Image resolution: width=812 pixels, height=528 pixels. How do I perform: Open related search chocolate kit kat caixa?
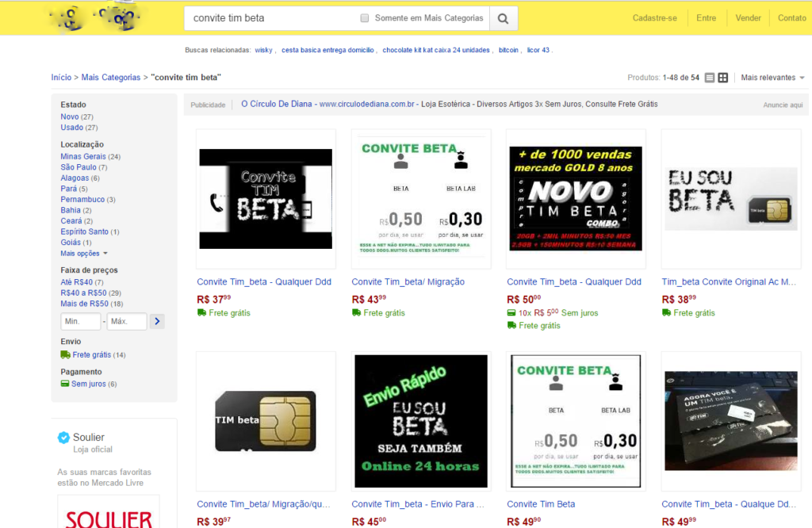[436, 50]
